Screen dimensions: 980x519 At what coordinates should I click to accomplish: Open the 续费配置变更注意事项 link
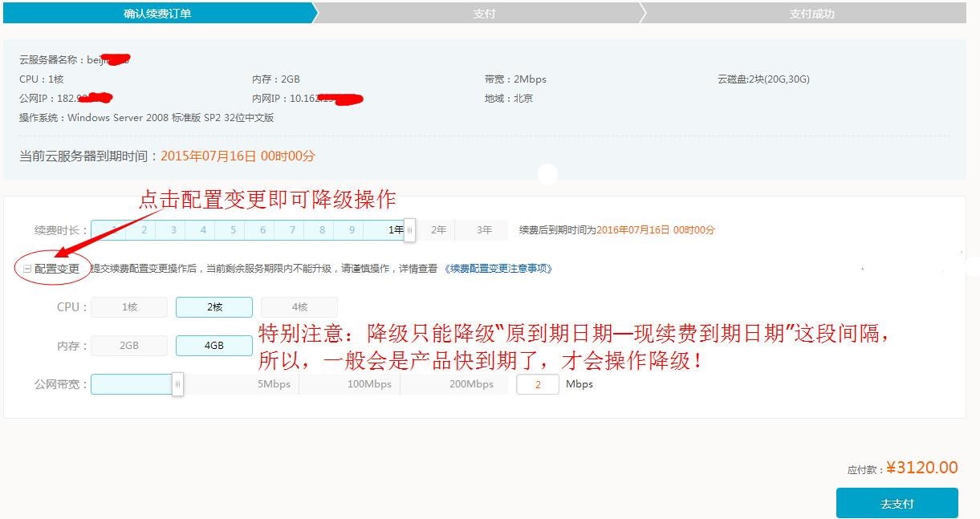point(498,269)
